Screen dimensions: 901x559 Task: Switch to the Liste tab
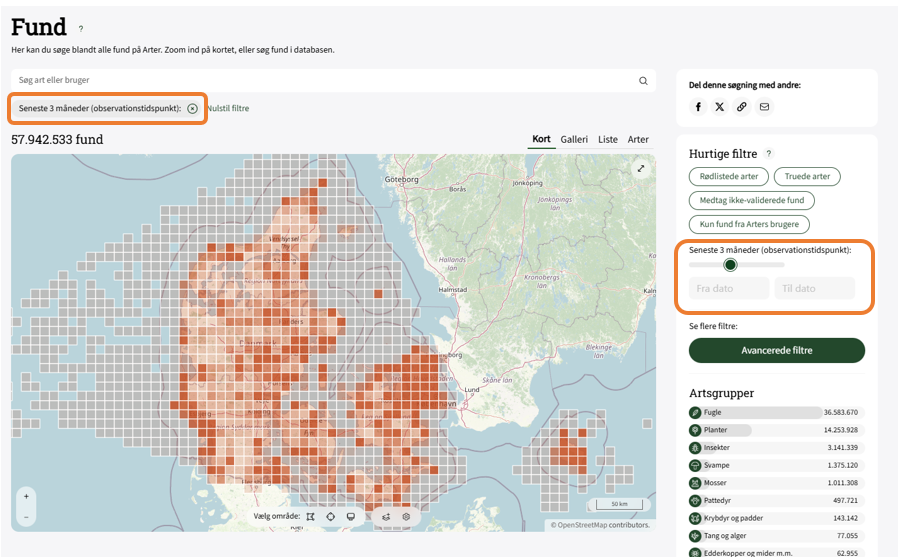pos(608,140)
